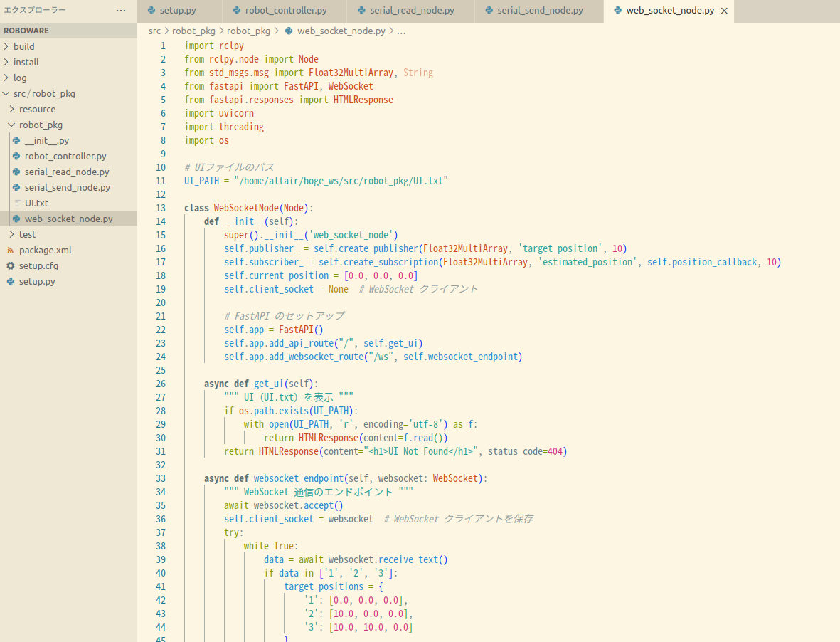Screen dimensions: 840x642
Task: Open the serial_send_node.py tab
Action: click(x=540, y=11)
